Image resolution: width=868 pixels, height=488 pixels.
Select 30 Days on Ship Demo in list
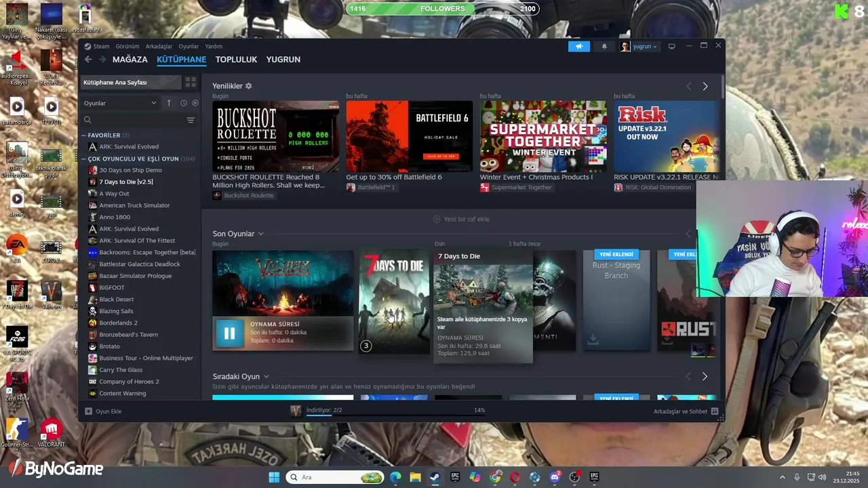pos(130,170)
